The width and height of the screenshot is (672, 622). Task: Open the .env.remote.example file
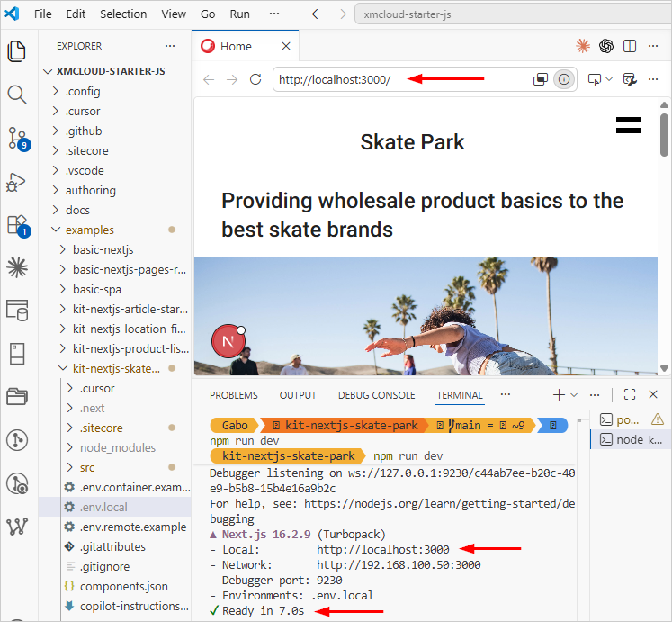point(114,527)
